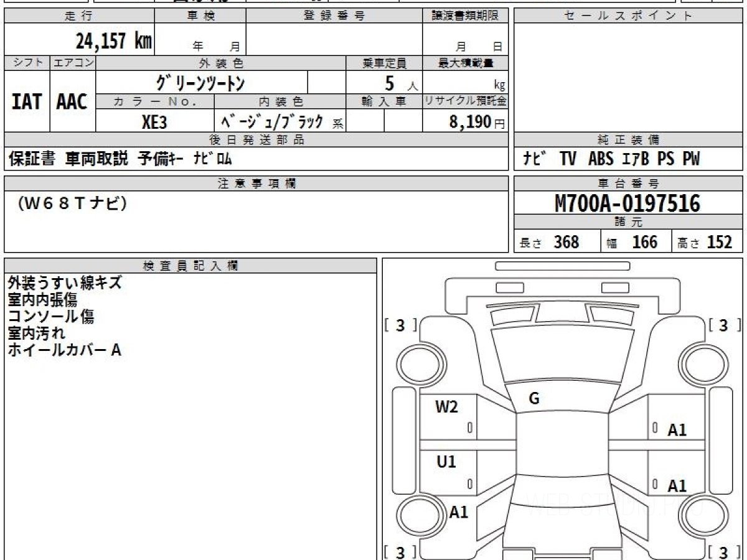Viewport: 747px width, 560px height.
Task: Select the AAC air conditioner value
Action: pos(72,101)
